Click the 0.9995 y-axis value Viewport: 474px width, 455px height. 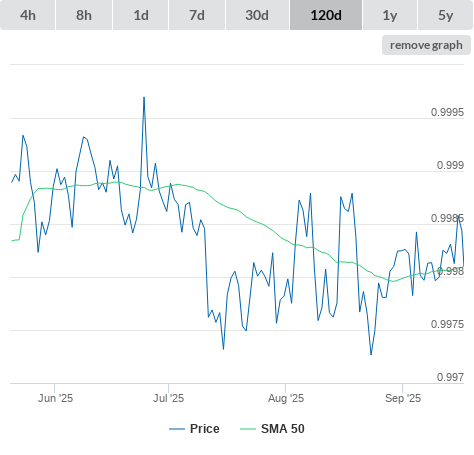click(447, 112)
